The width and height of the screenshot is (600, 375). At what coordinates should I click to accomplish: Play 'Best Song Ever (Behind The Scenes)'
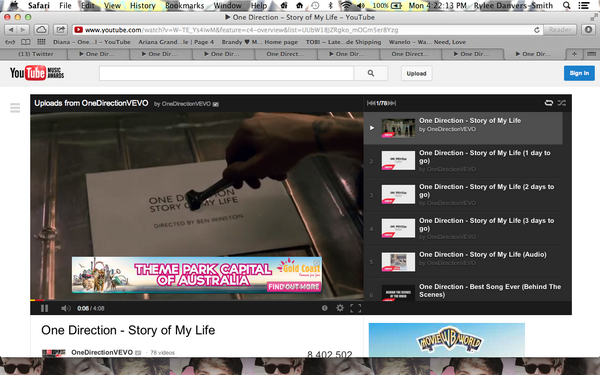click(x=463, y=290)
